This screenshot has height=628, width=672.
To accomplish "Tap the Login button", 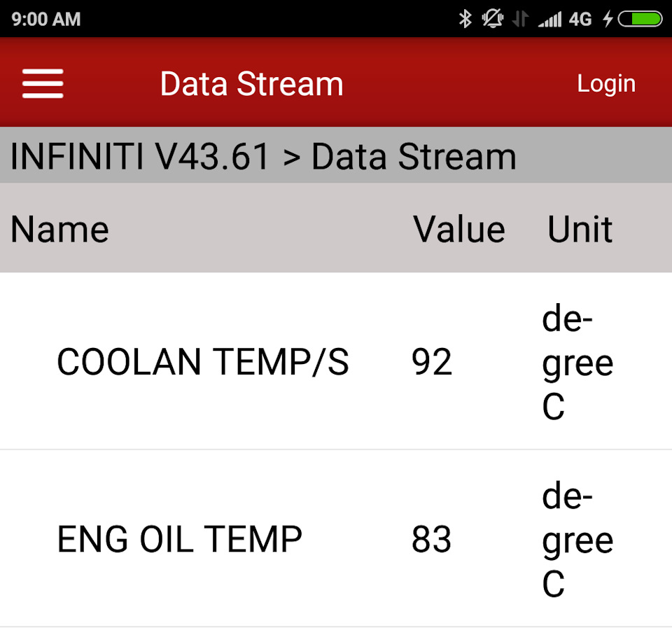I will [x=606, y=84].
